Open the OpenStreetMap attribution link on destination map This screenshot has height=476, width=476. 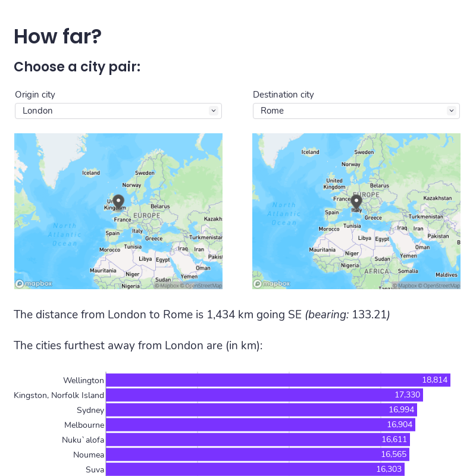[x=439, y=286]
